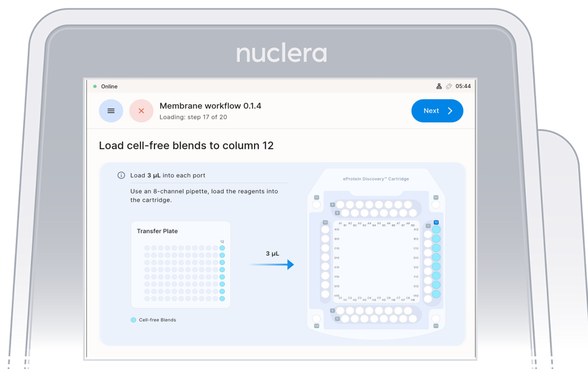Screen dimensions: 588x375
Task: Click the 05:44 clock display
Action: pos(463,86)
